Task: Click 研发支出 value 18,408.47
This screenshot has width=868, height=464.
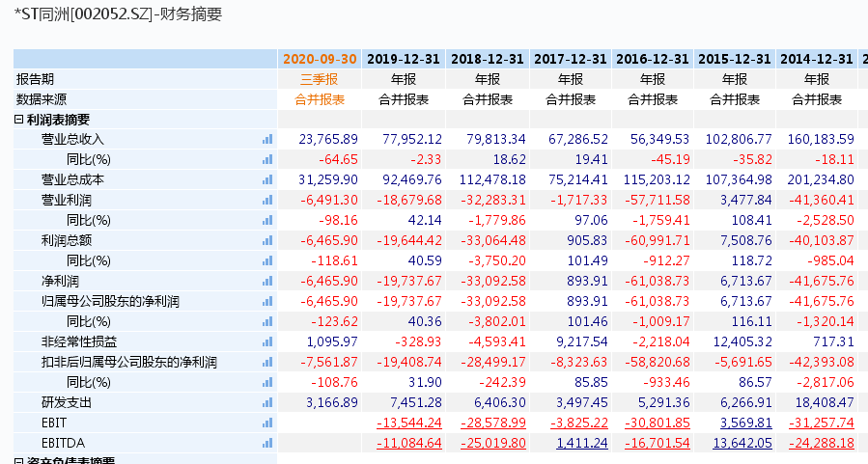Action: [825, 402]
